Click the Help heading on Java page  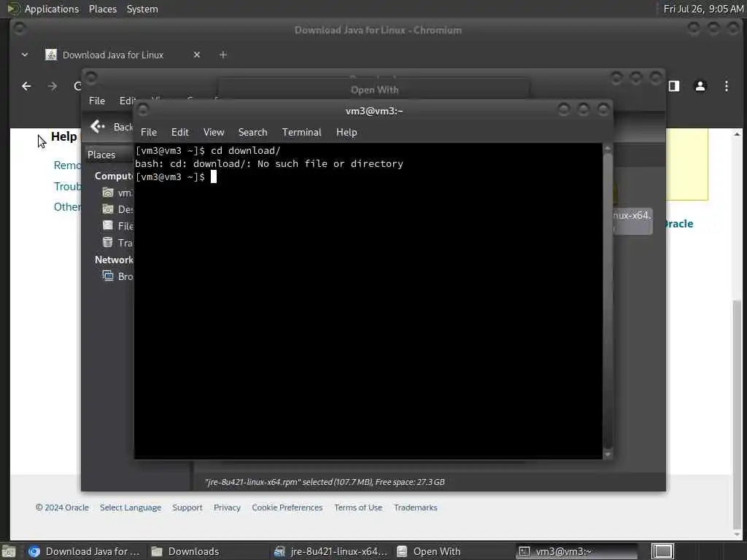[64, 136]
